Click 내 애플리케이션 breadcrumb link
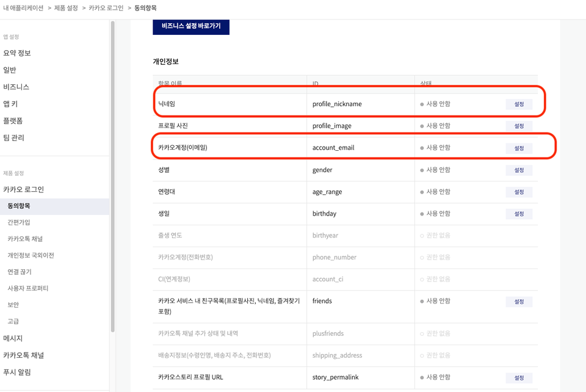The width and height of the screenshot is (586, 392). coord(23,8)
